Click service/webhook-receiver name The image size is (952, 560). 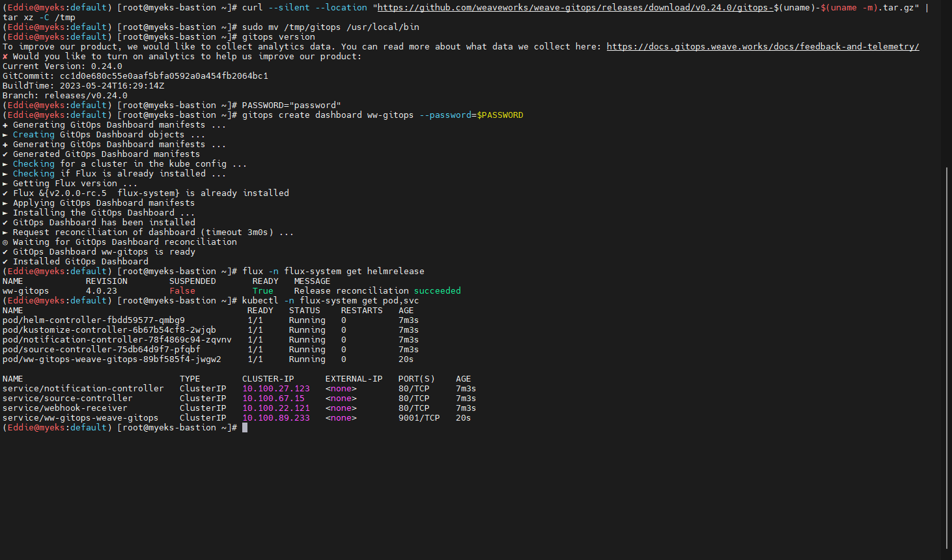(65, 408)
